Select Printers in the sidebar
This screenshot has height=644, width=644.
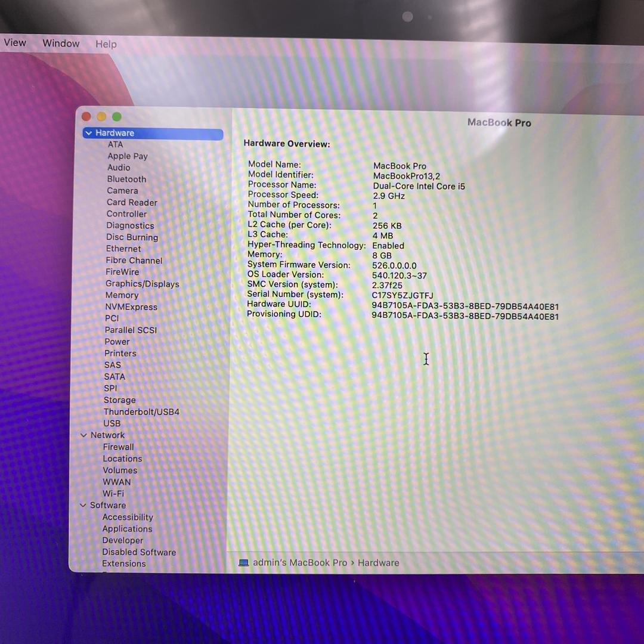[120, 353]
